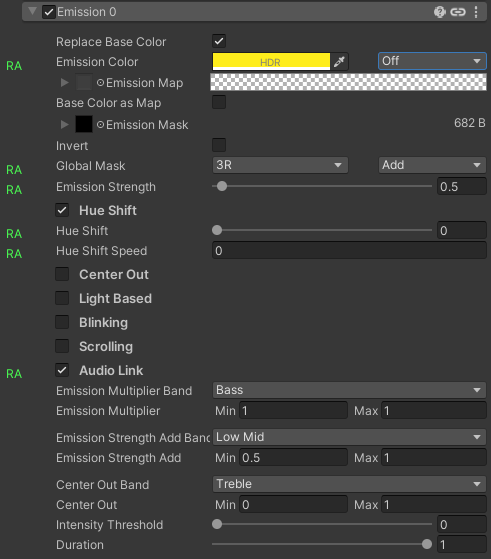Open the three-dot menu for Emission 0
The height and width of the screenshot is (559, 491).
coord(476,12)
